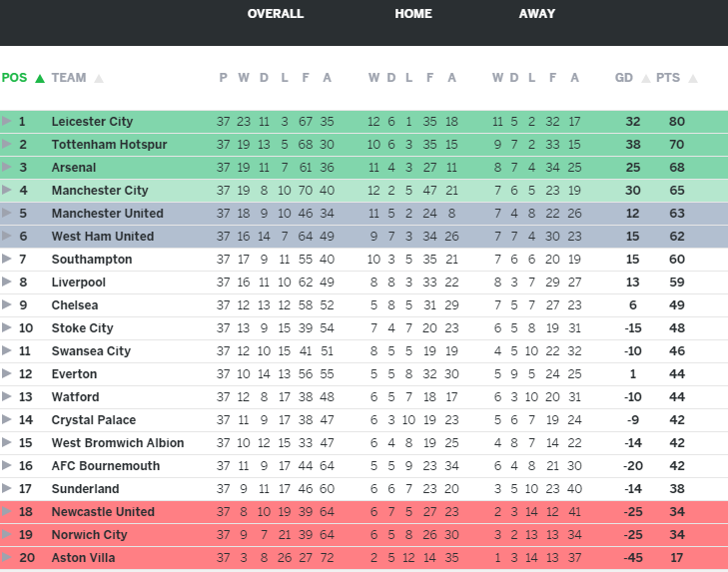728x572 pixels.
Task: Toggle the Aston Villa row arrow
Action: click(7, 558)
